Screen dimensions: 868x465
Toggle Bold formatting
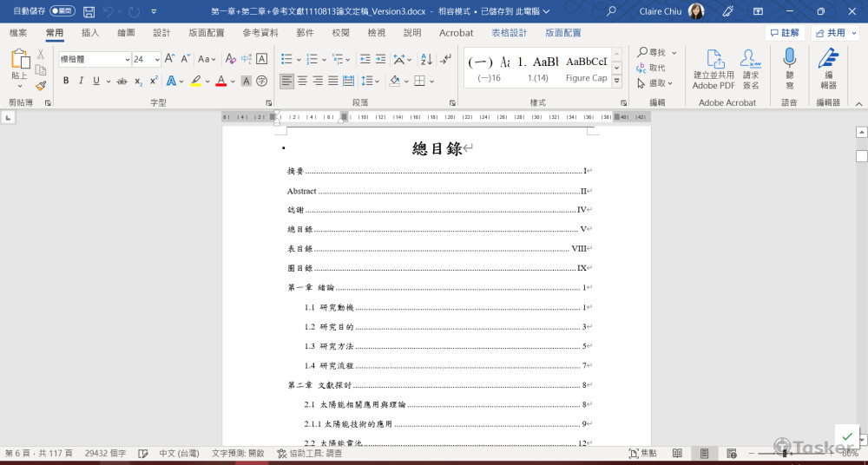(66, 81)
